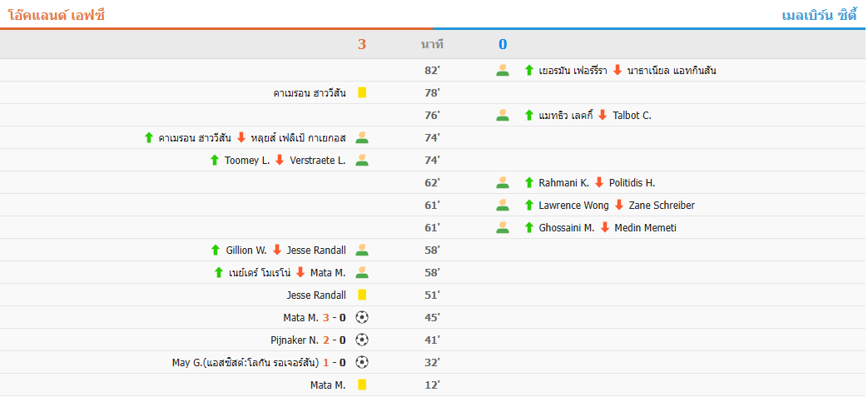The width and height of the screenshot is (868, 412).
Task: Click the yellow card icon at 12'
Action: [362, 385]
